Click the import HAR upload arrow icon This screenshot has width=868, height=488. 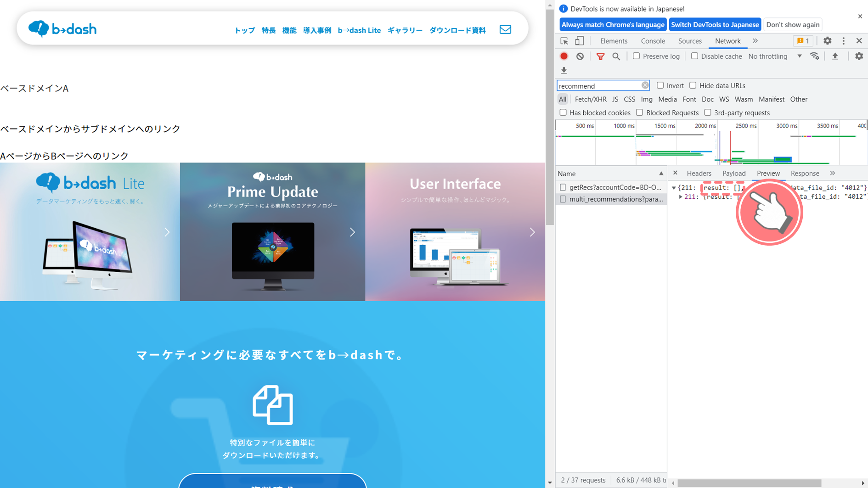point(835,56)
